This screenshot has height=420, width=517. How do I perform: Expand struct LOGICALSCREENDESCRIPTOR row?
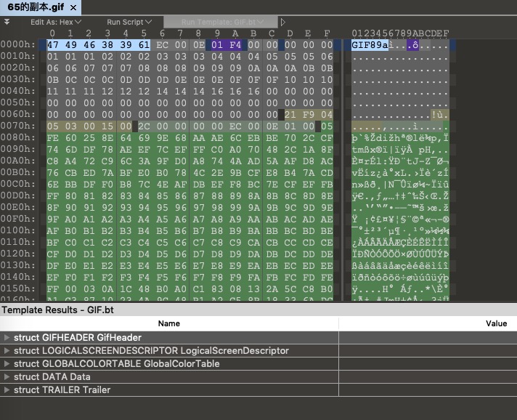click(x=7, y=351)
